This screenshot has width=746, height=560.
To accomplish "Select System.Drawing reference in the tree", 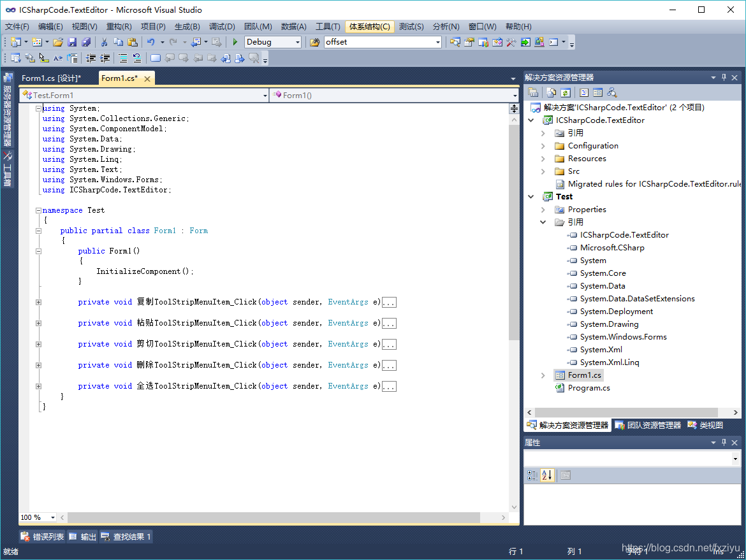I will point(609,324).
